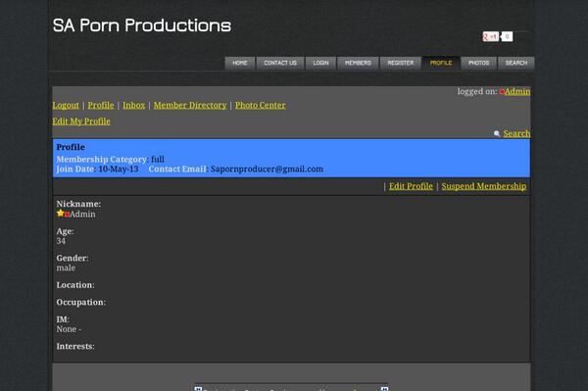Click the Suspend Membership link
The image size is (588, 391).
(x=484, y=186)
